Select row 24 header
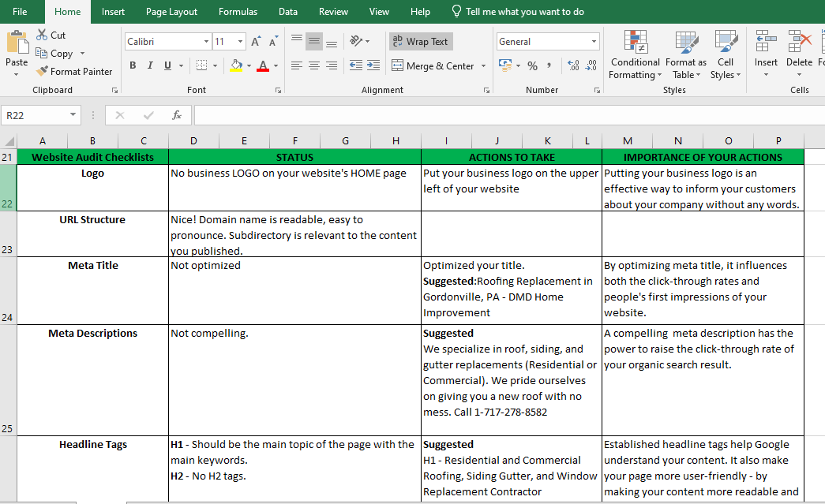Image resolution: width=825 pixels, height=504 pixels. (x=8, y=290)
